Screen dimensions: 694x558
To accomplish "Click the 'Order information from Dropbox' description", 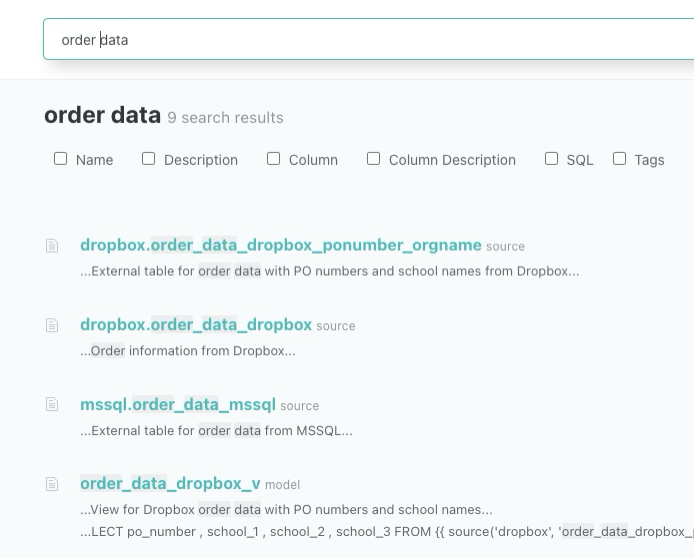I will click(x=188, y=351).
